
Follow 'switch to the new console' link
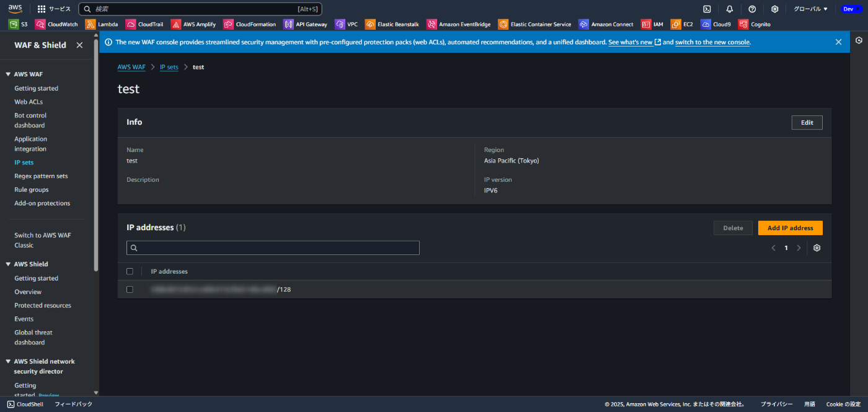(x=712, y=42)
